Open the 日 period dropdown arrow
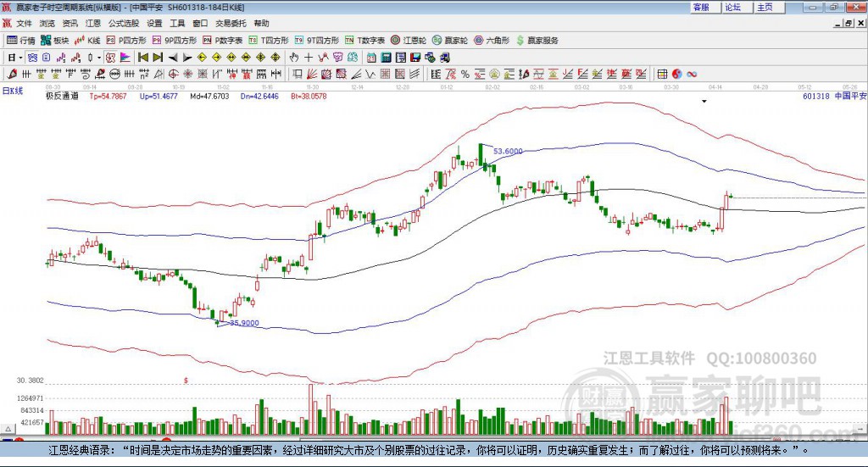Image resolution: width=868 pixels, height=467 pixels. [20, 58]
